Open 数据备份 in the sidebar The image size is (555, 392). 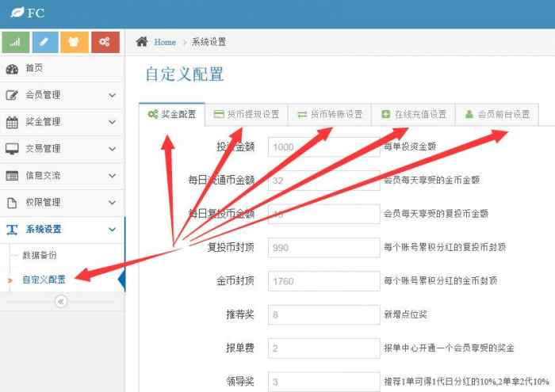coord(40,256)
